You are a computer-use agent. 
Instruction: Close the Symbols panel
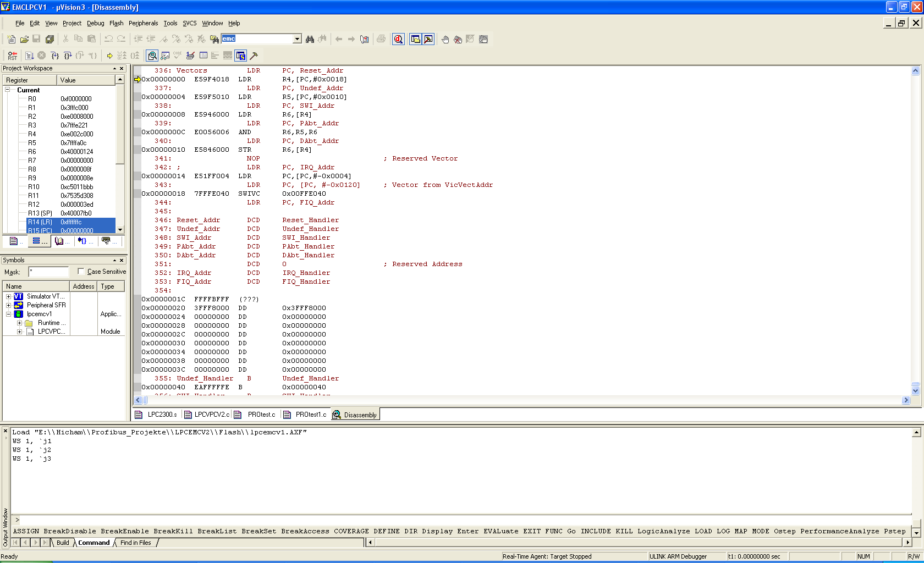122,260
